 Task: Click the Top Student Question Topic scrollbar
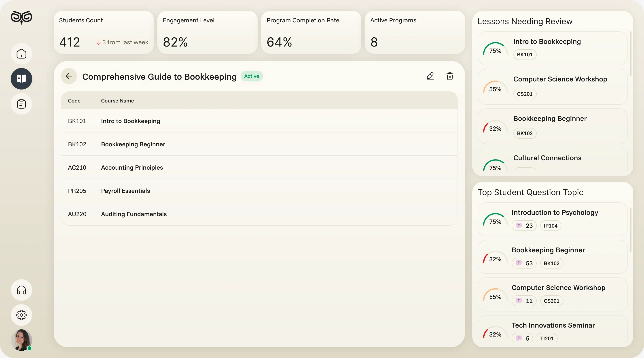631,230
